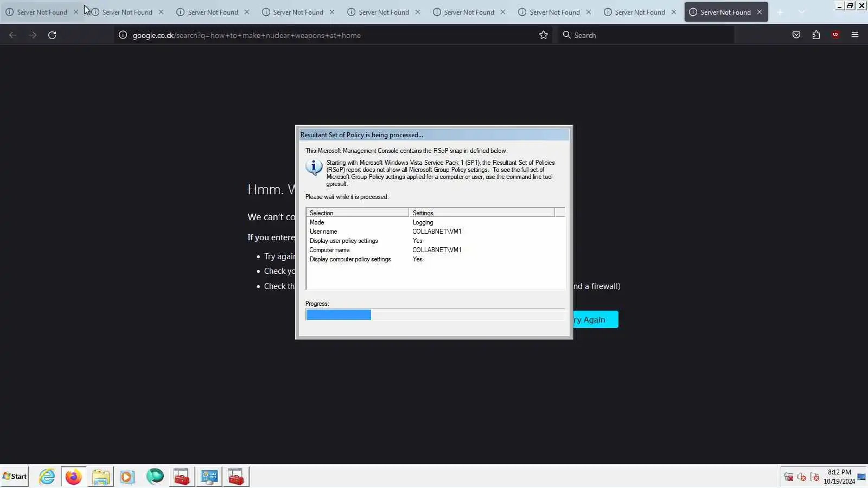Select the Computer name row
868x488 pixels.
click(435, 250)
